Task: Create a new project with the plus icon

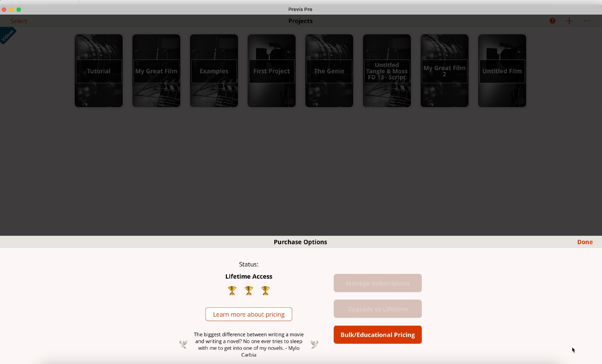Action: coord(569,21)
